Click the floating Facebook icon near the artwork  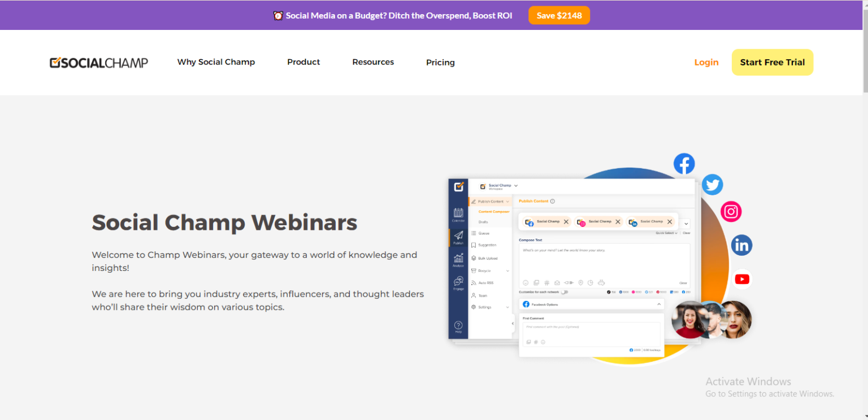pos(684,163)
